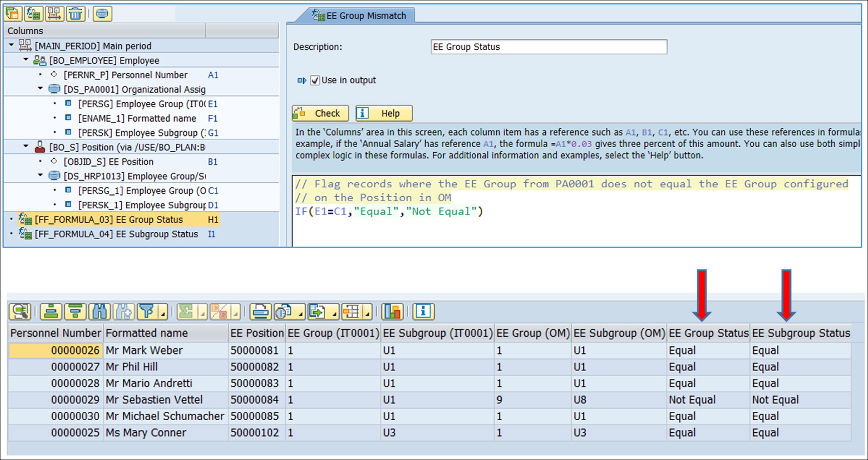Image resolution: width=868 pixels, height=460 pixels.
Task: Toggle the Use in output checkbox
Action: click(315, 80)
